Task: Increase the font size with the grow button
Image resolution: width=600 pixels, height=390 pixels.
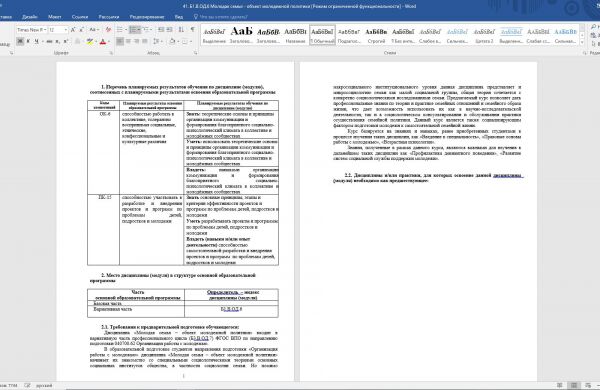Action: (73, 30)
